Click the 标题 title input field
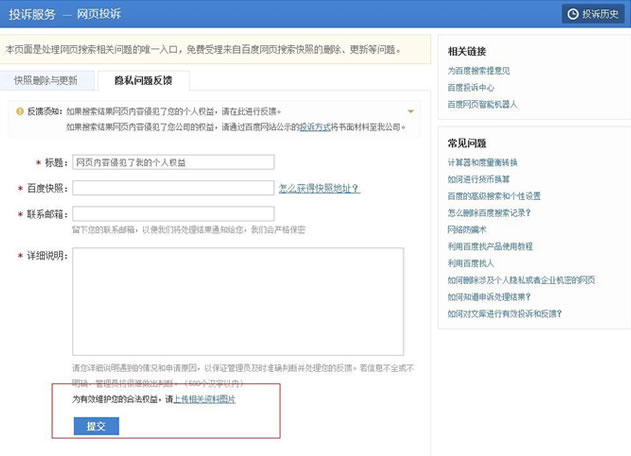 point(173,162)
